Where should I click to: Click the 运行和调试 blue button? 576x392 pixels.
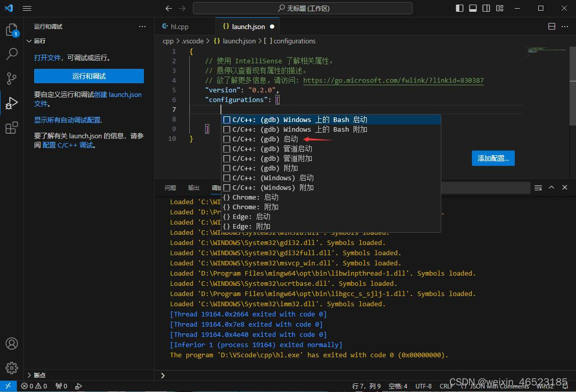click(x=88, y=76)
